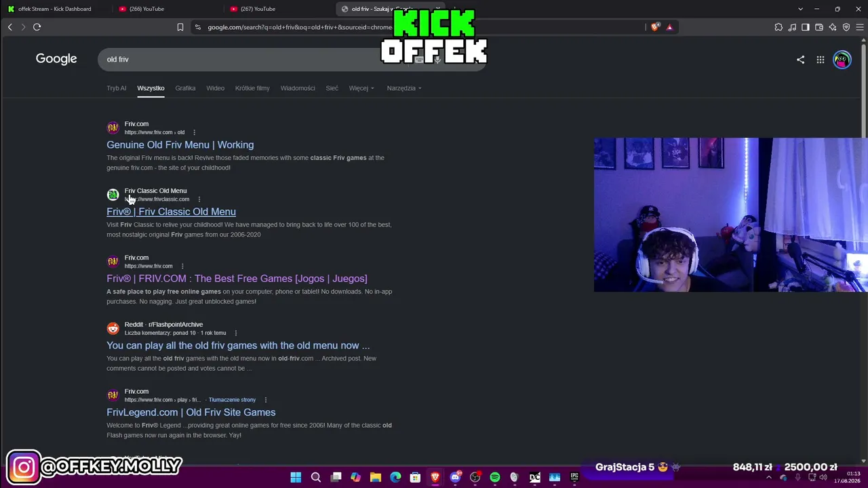Select the Tryb AI search tab
Screen dimensions: 868x488
click(x=117, y=88)
